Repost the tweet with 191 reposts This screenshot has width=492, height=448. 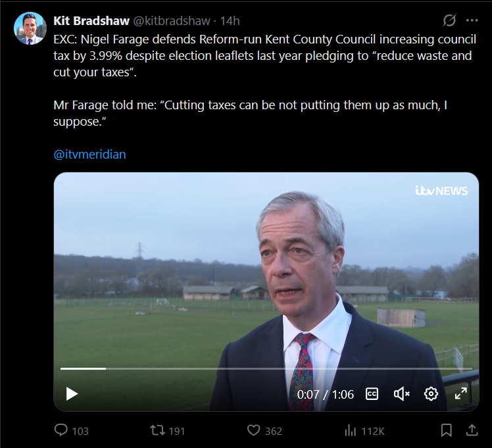157,430
